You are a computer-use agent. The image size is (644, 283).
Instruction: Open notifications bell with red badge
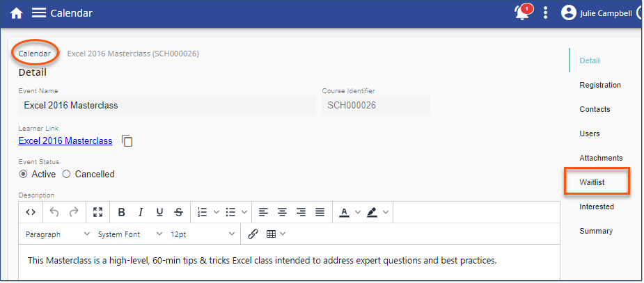(523, 13)
